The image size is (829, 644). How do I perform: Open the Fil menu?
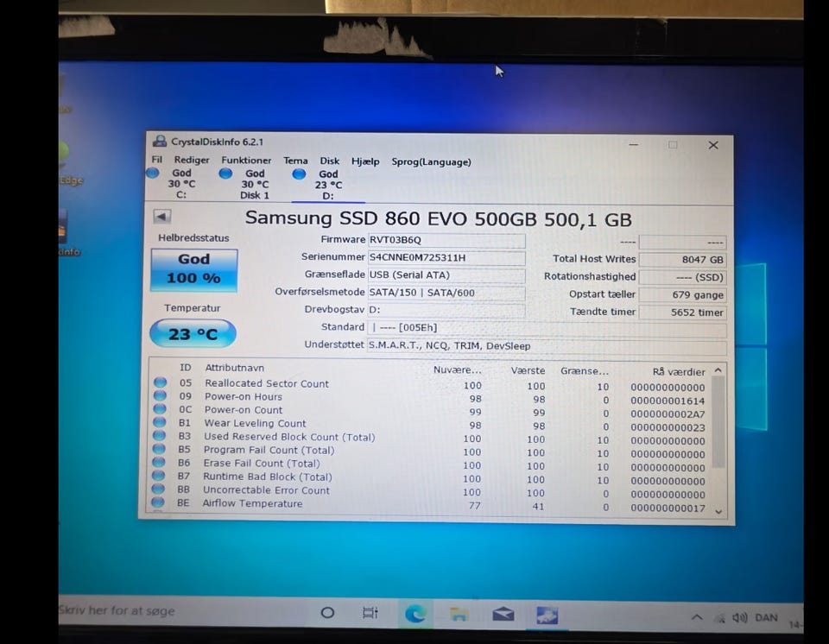(x=156, y=159)
